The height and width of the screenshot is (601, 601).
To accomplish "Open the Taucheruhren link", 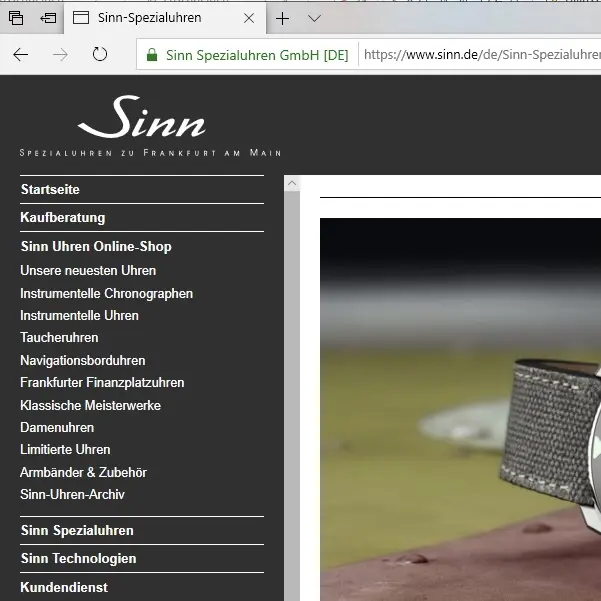I will [x=59, y=338].
